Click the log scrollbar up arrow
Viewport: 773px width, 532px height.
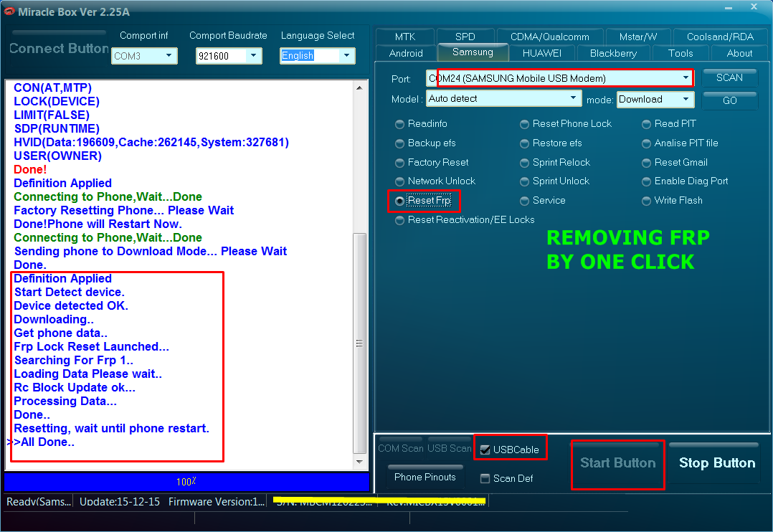click(x=359, y=87)
